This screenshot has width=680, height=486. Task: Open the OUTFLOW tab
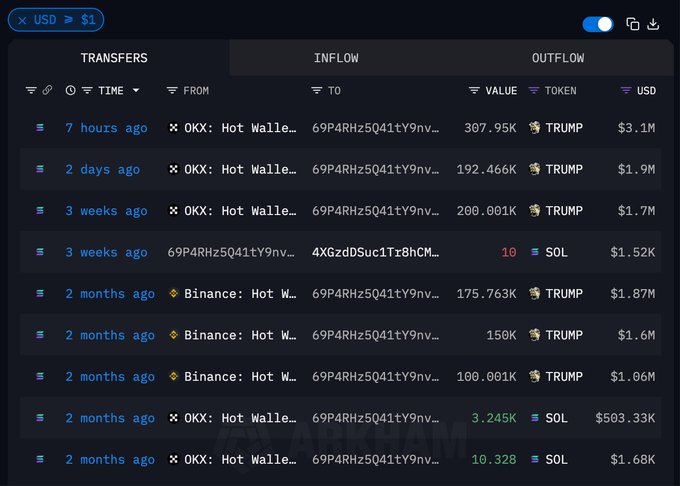pyautogui.click(x=558, y=58)
